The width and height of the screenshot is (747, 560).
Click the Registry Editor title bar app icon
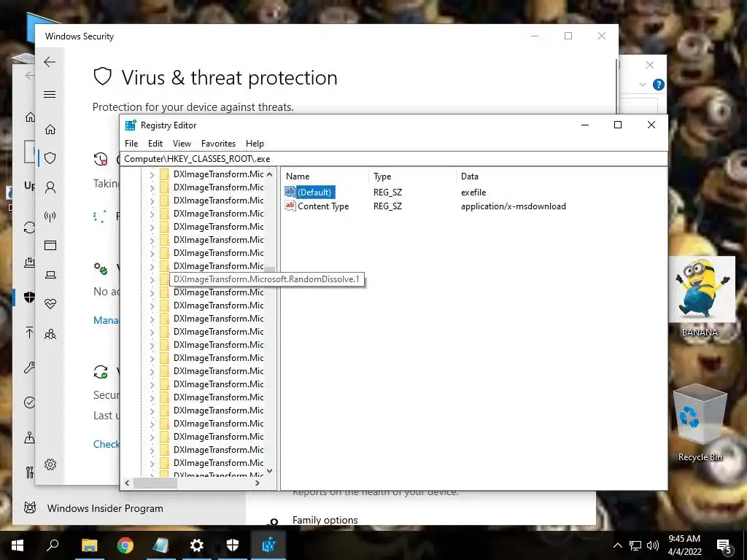pyautogui.click(x=131, y=125)
